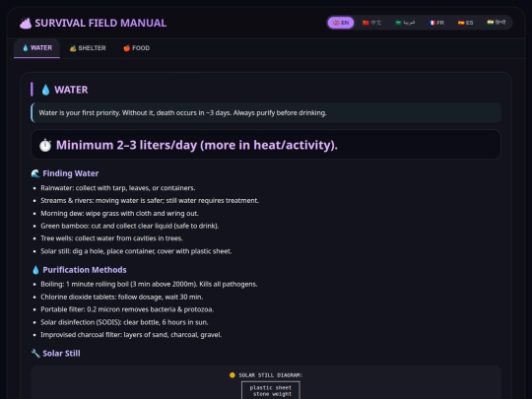
Task: Open the SHELTER tab
Action: [x=88, y=48]
